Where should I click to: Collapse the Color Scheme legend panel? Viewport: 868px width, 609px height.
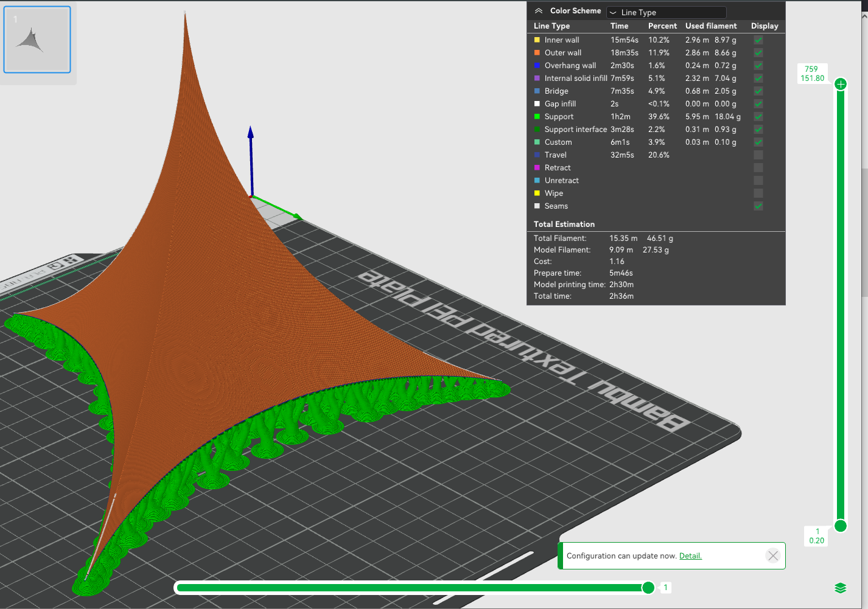coord(539,11)
